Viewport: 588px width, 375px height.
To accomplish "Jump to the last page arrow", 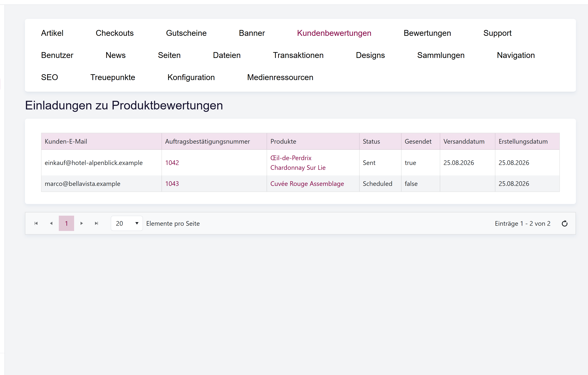I will tap(97, 223).
